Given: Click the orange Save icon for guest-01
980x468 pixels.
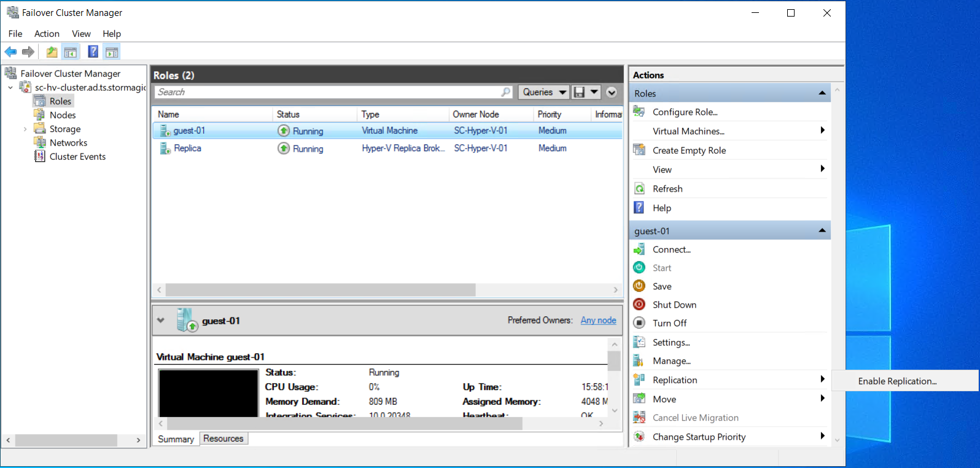Looking at the screenshot, I should coord(639,286).
